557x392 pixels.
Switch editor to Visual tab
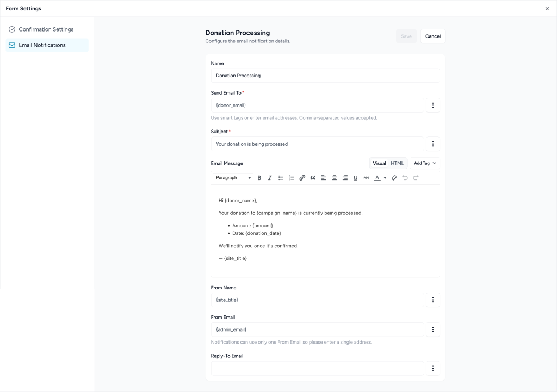click(379, 163)
